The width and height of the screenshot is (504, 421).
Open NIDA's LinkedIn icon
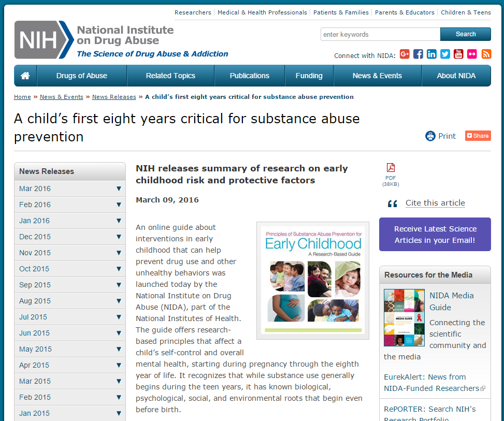click(431, 54)
